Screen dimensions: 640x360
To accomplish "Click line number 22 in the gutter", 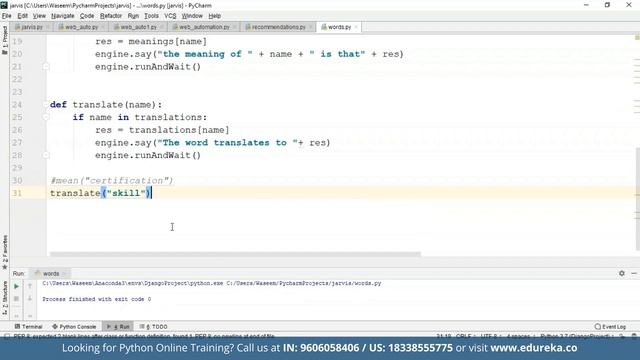I will 17,79.
